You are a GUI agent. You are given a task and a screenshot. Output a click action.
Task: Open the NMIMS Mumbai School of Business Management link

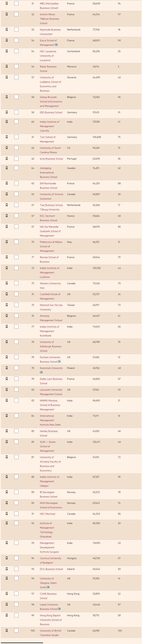coord(50,405)
